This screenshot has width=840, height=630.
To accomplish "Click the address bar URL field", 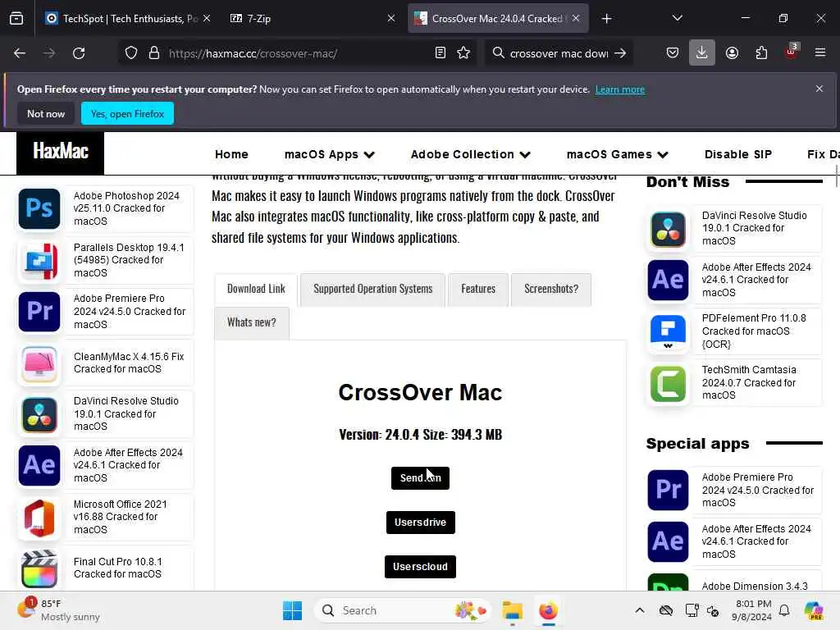I will pyautogui.click(x=297, y=53).
